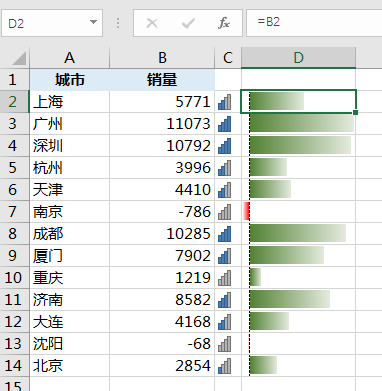Select the cell with value 2854
Viewport: 382px width, 391px height.
[x=162, y=366]
